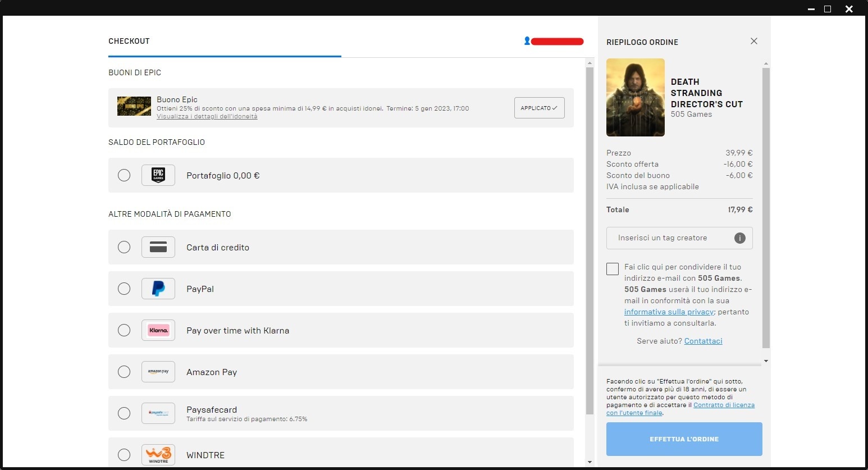Click the IVA inclusa se applicabile note
The width and height of the screenshot is (868, 470).
pyautogui.click(x=653, y=186)
